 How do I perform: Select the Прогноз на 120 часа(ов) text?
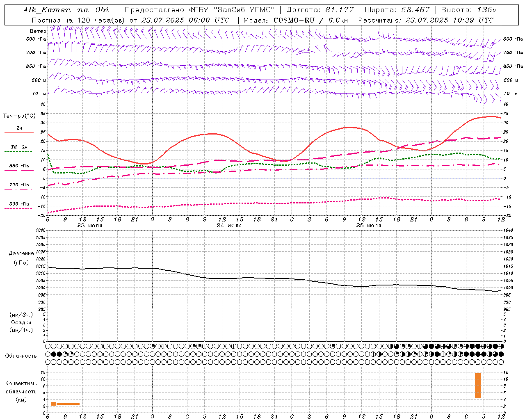tap(79, 20)
